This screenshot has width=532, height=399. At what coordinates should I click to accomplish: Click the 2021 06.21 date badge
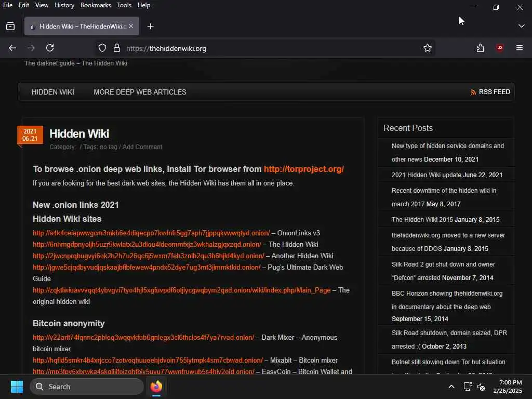30,135
